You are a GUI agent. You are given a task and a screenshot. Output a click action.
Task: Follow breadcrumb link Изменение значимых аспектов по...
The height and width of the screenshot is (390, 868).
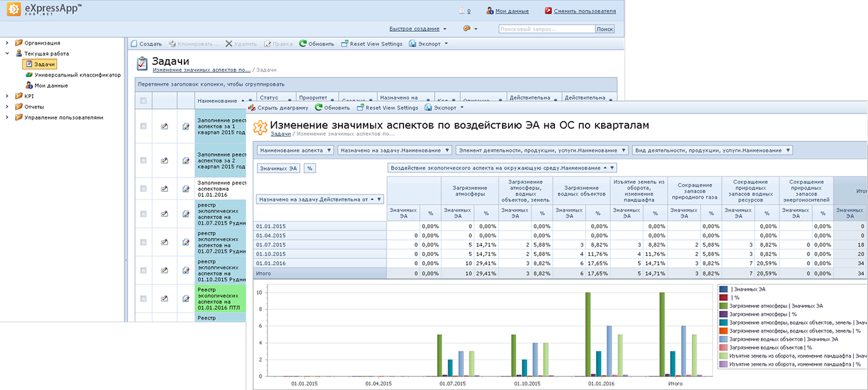click(x=201, y=70)
